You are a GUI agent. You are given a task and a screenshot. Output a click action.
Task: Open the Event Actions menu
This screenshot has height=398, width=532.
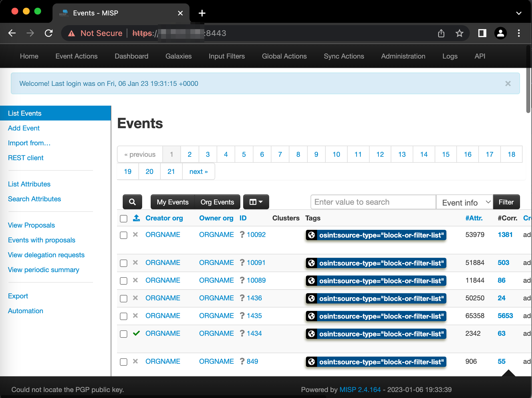click(x=76, y=56)
